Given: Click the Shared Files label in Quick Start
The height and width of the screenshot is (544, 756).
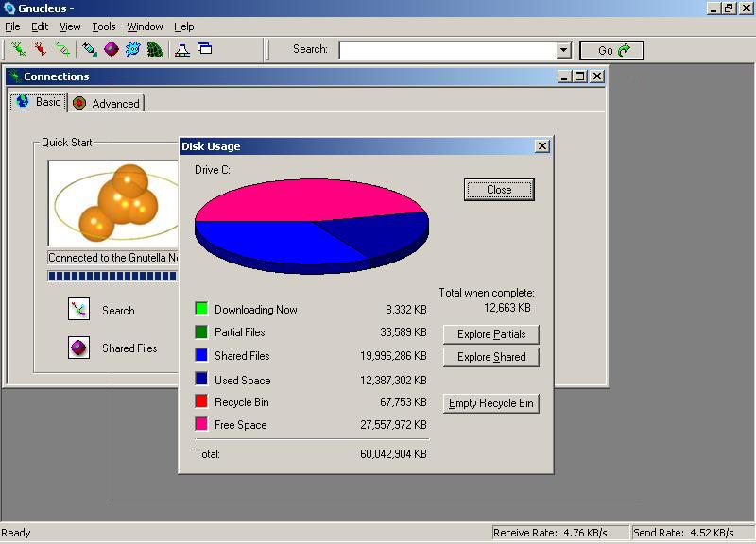Looking at the screenshot, I should [129, 348].
